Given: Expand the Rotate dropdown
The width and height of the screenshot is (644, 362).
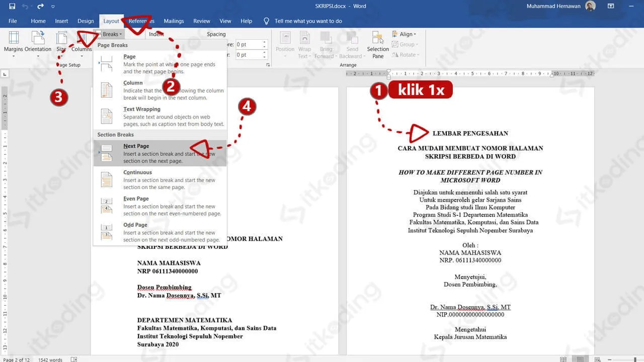Looking at the screenshot, I should point(406,55).
